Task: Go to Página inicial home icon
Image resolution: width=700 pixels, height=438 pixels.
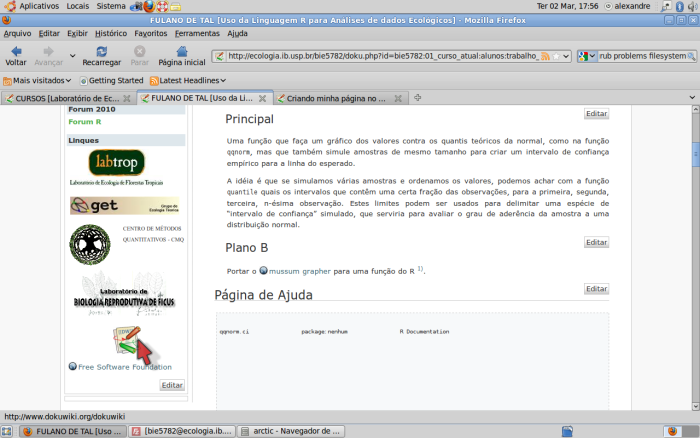Action: click(180, 52)
